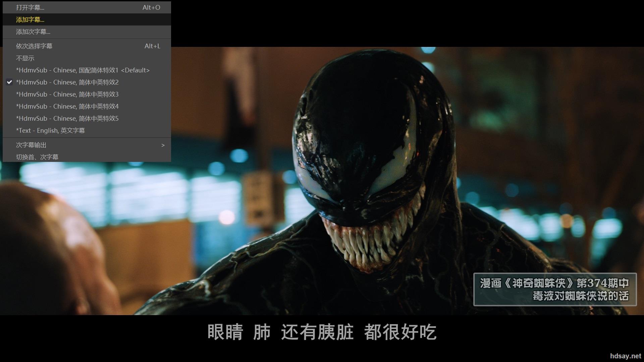Click 依次选择字幕 to cycle subtitles
644x362 pixels.
34,46
